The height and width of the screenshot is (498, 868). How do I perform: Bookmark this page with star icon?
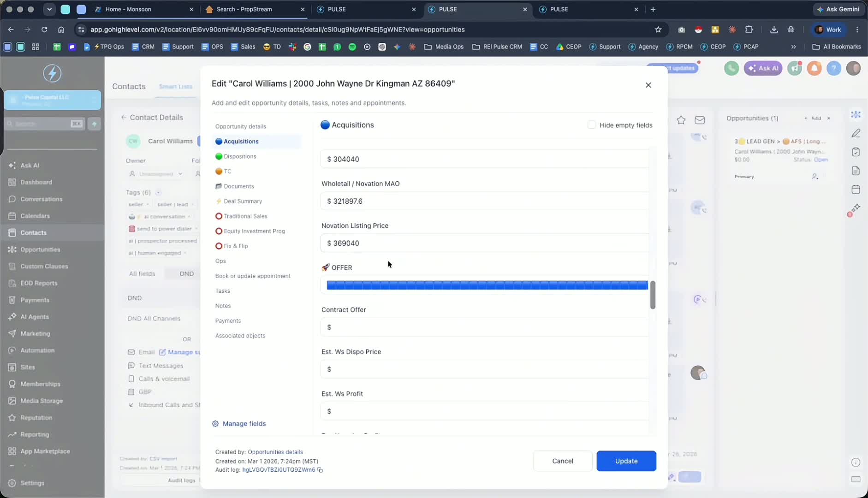click(658, 30)
